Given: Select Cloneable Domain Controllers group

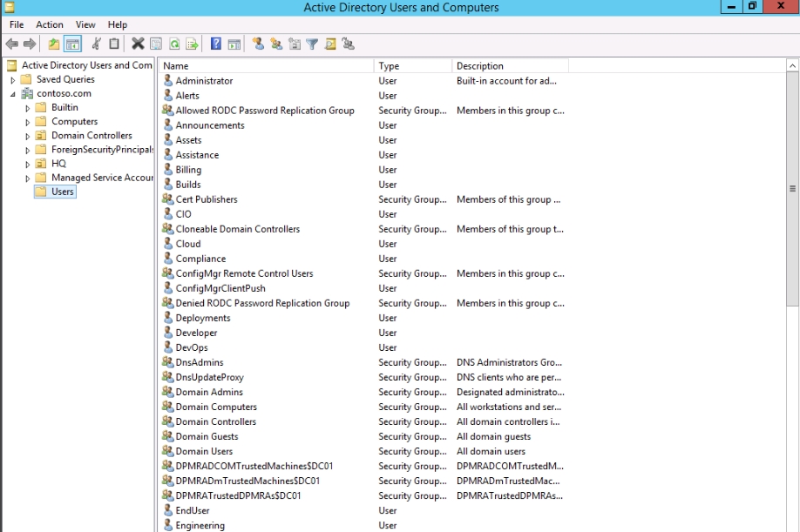Looking at the screenshot, I should [x=238, y=229].
